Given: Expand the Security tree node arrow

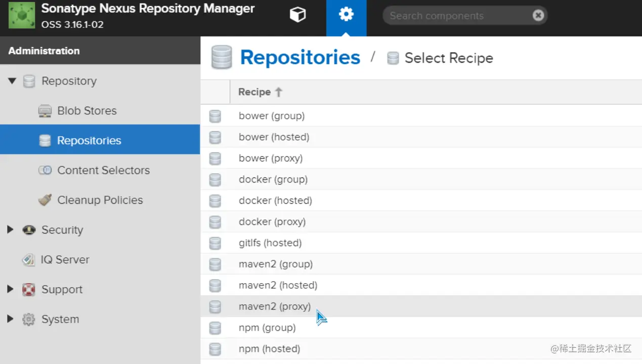Looking at the screenshot, I should [x=11, y=230].
